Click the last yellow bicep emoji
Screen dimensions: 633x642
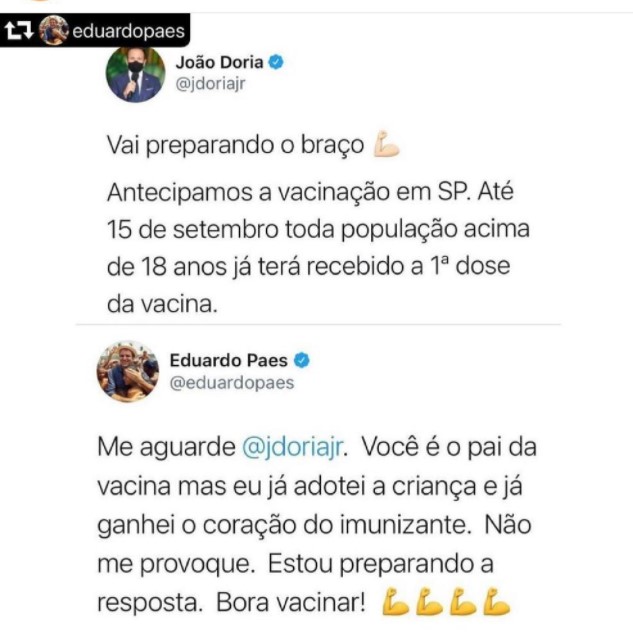496,602
